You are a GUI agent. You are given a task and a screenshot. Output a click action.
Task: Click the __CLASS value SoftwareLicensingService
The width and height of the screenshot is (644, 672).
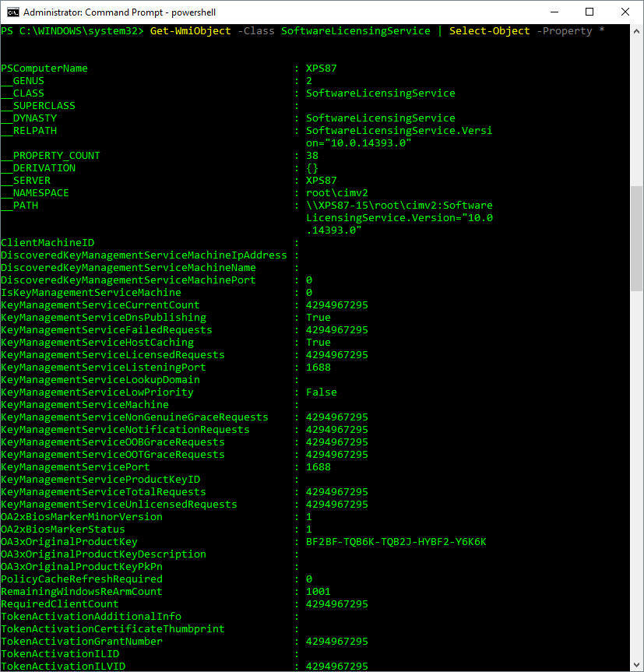point(381,93)
